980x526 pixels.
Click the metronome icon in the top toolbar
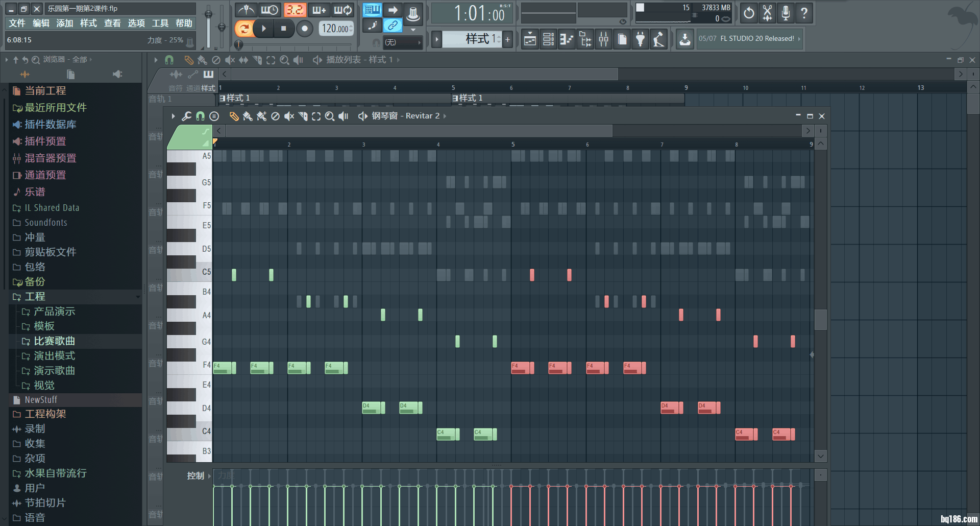coord(246,10)
